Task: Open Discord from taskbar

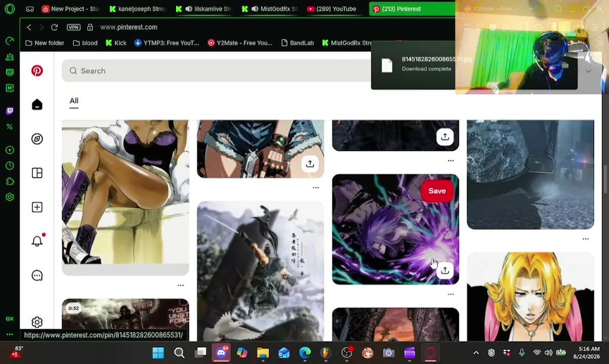Action: coord(221,353)
